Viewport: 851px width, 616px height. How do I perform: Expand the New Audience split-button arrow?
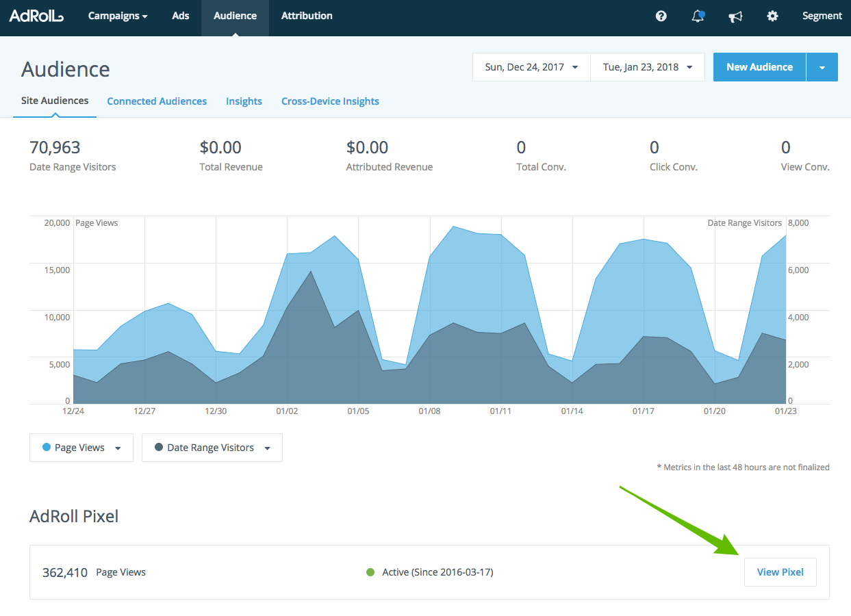point(822,66)
